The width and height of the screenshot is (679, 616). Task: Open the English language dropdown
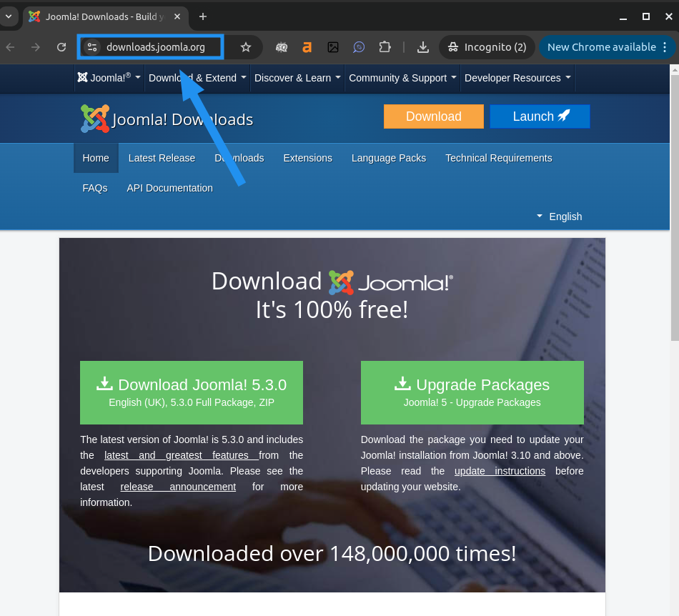(x=560, y=217)
